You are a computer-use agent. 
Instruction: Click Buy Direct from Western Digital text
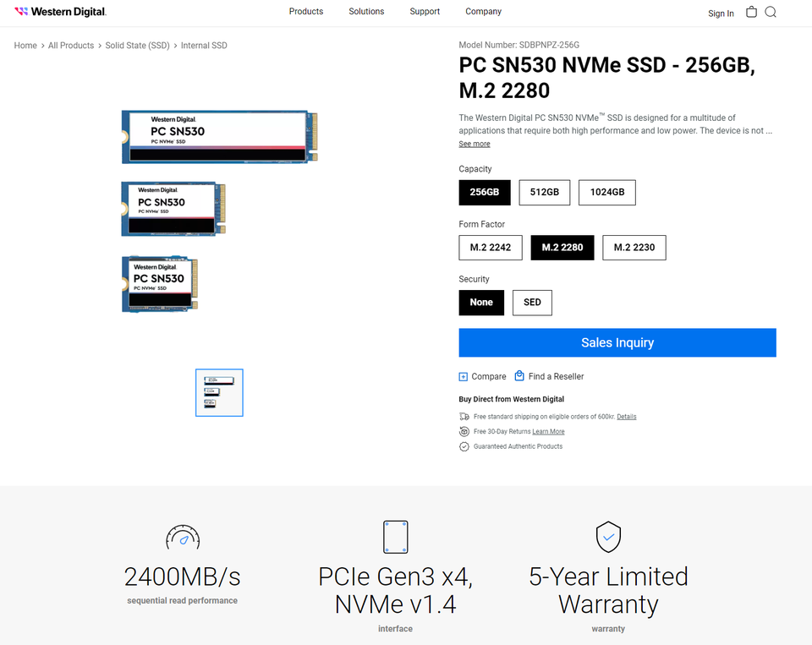point(511,399)
